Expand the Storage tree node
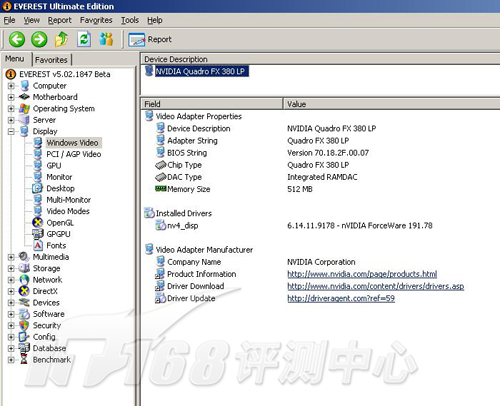Screen dimensions: 500x406 (11, 268)
